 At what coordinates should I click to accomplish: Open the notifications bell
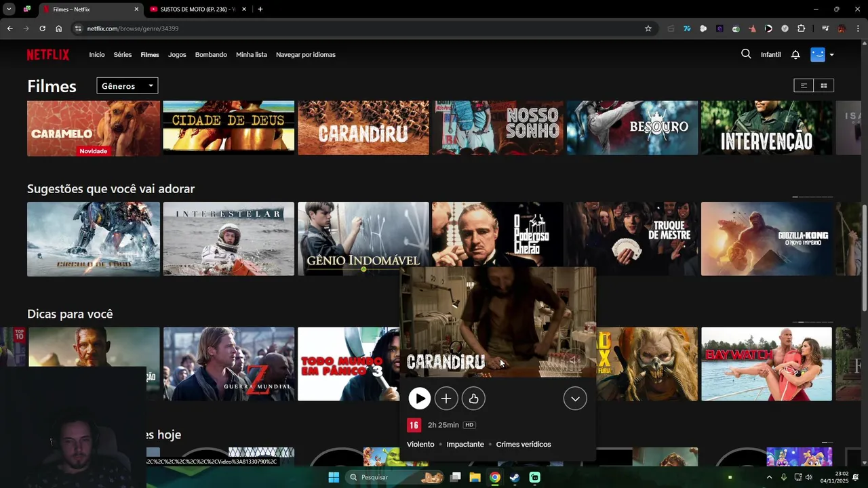(x=795, y=55)
